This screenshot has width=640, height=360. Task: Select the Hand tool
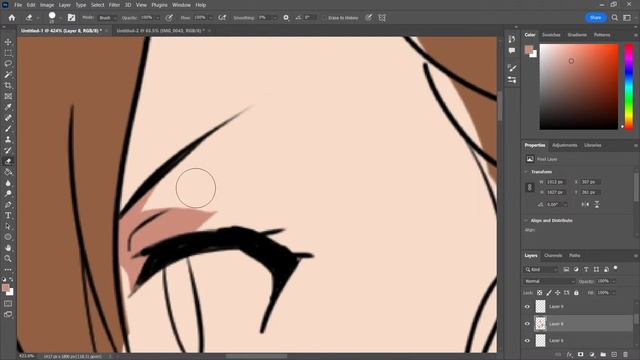[8, 248]
